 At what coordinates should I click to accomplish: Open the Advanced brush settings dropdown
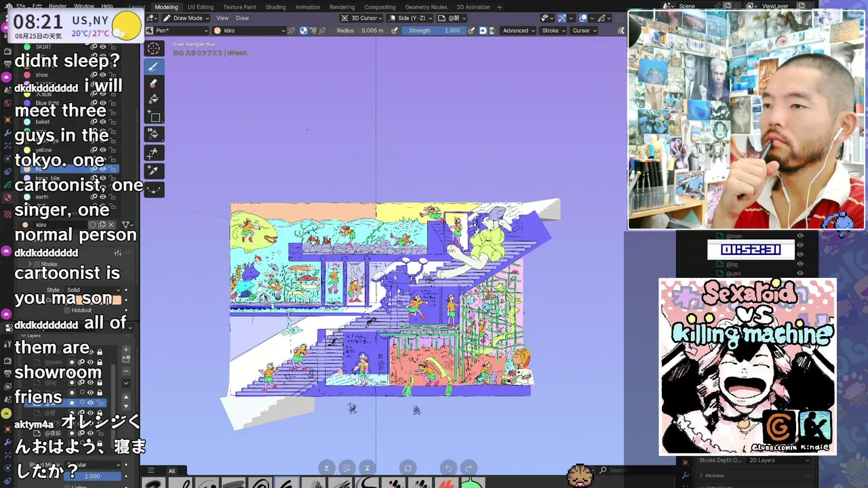click(518, 30)
